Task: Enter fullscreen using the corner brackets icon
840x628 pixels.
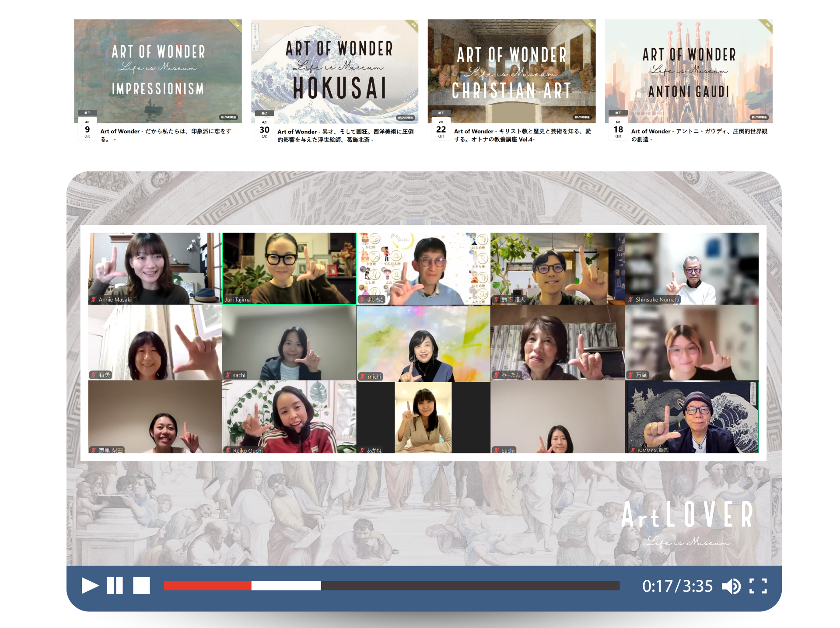Action: pos(758,586)
